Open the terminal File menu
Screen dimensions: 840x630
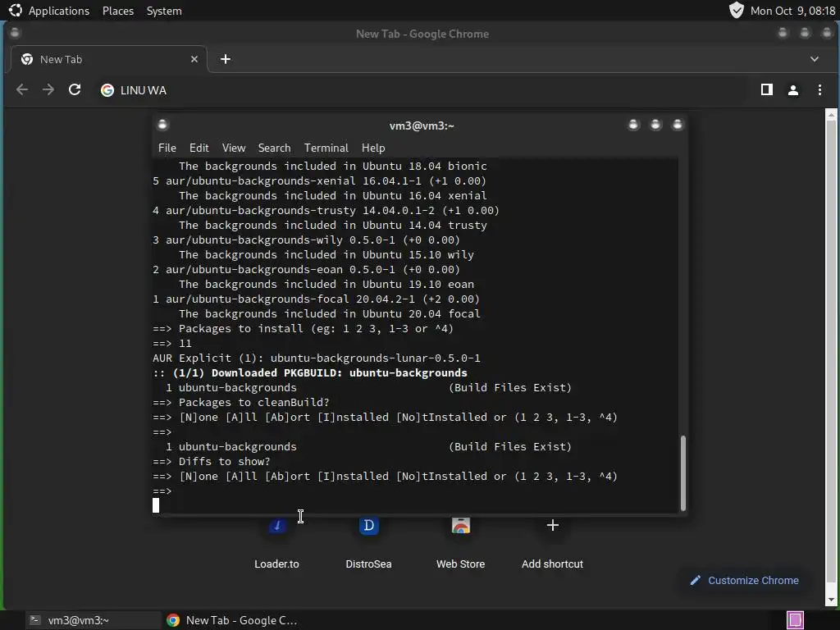(x=167, y=148)
